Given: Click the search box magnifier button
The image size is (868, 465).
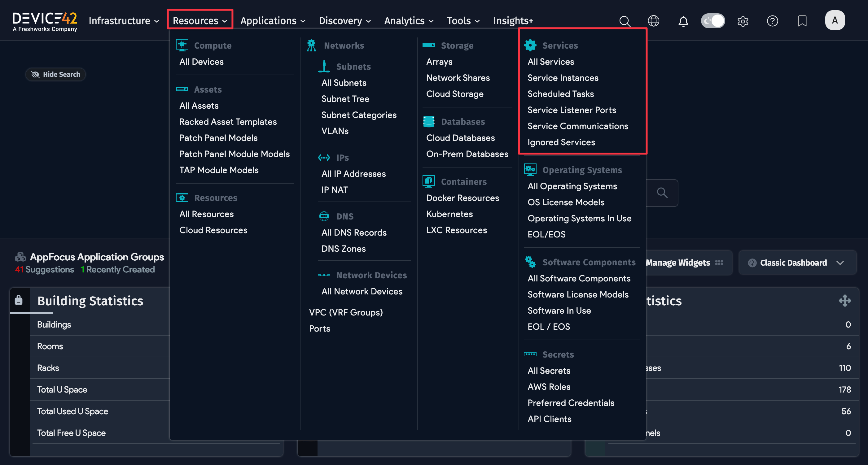Looking at the screenshot, I should click(x=662, y=193).
